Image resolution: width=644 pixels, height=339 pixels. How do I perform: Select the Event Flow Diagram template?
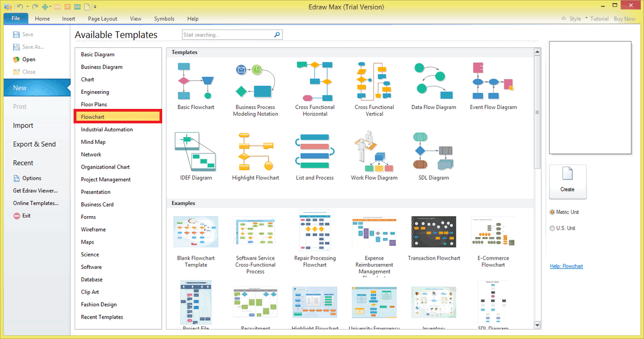click(x=493, y=86)
